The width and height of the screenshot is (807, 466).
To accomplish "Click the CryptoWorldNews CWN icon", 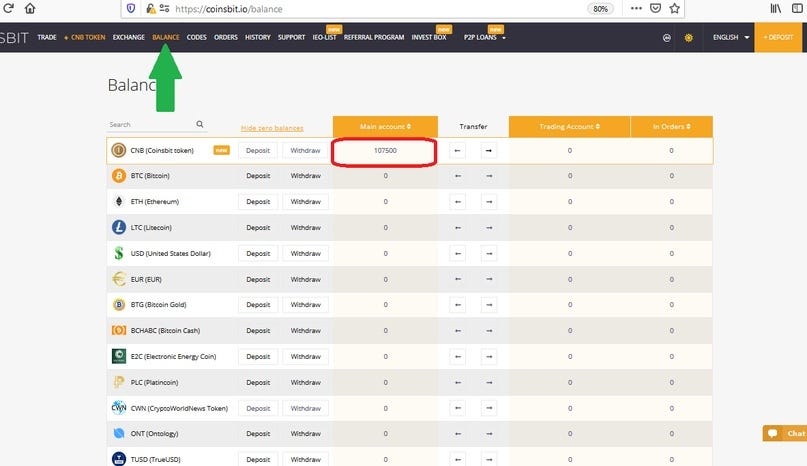I will pyautogui.click(x=119, y=408).
